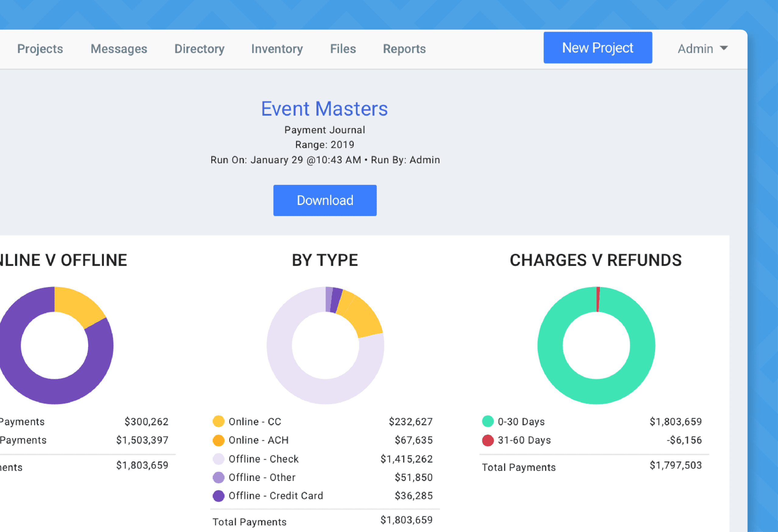The height and width of the screenshot is (532, 778).
Task: Go to the Messages section
Action: pyautogui.click(x=119, y=49)
